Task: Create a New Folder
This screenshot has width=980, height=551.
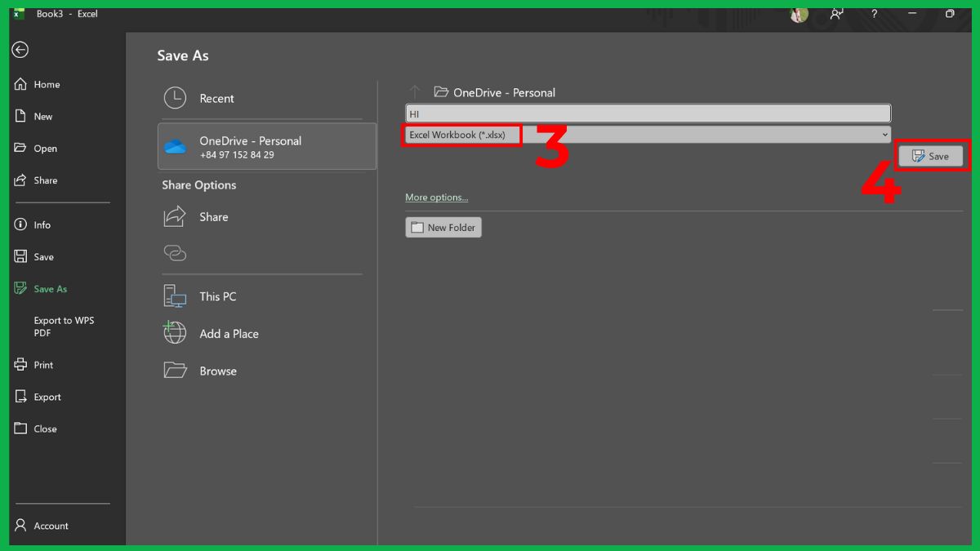Action: (443, 228)
